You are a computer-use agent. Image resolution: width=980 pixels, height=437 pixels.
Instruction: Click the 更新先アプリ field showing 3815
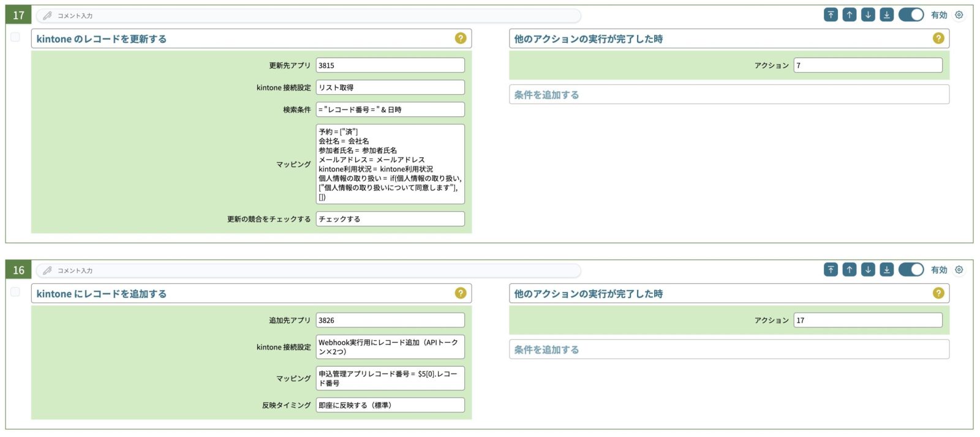click(x=390, y=65)
